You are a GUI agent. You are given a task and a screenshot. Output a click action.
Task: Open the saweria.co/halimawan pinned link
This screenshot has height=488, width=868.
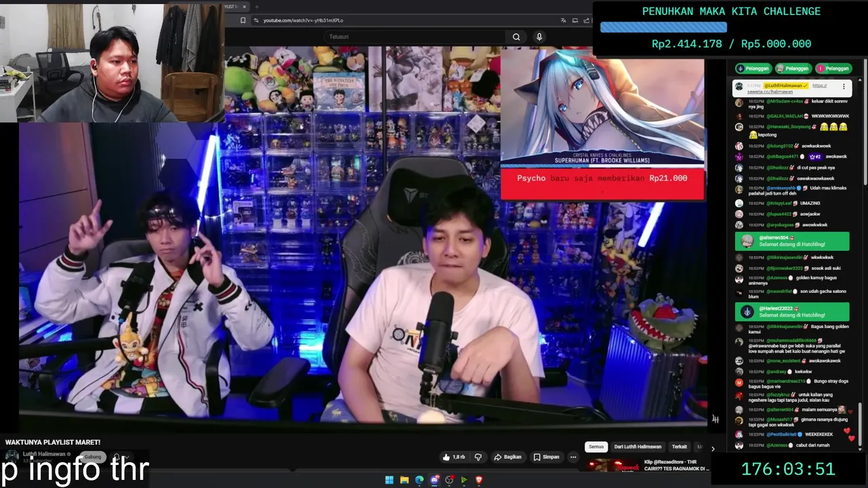point(769,91)
